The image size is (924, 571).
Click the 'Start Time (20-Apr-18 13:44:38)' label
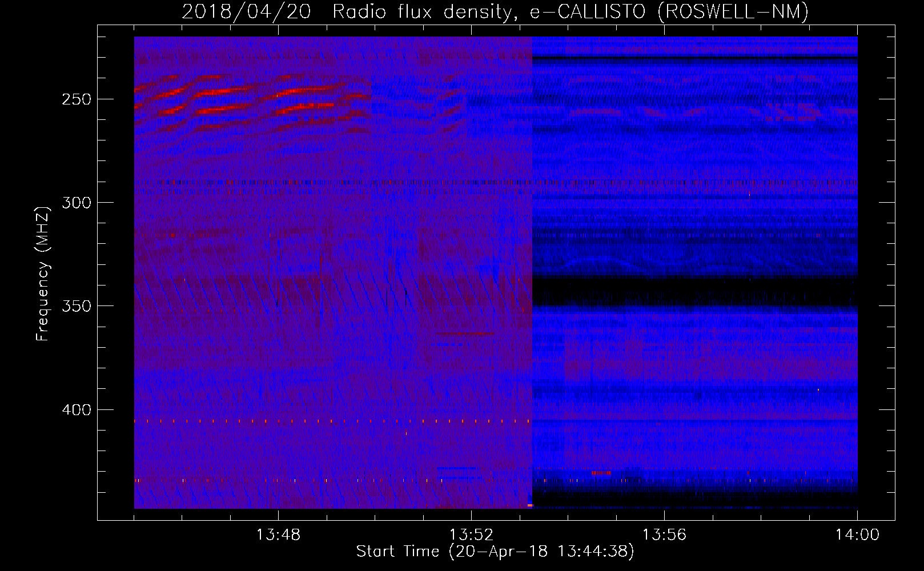pyautogui.click(x=495, y=552)
